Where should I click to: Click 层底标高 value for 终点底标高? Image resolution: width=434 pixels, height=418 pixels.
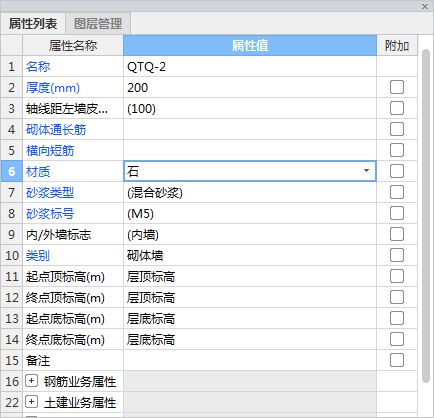(x=250, y=340)
